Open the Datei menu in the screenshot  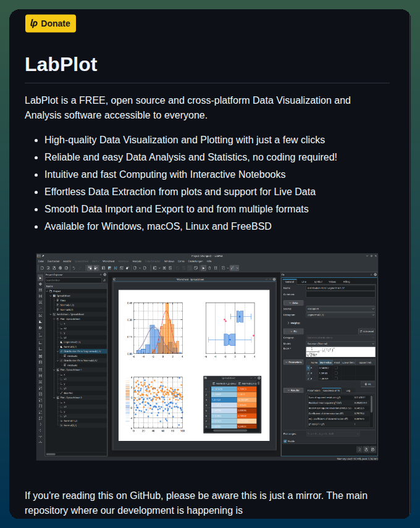41,261
